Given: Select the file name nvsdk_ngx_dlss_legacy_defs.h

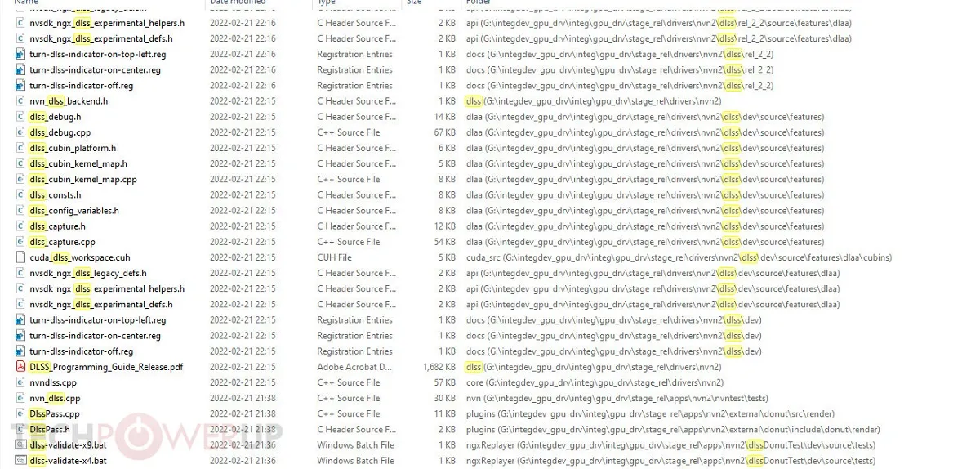Looking at the screenshot, I should click(88, 273).
